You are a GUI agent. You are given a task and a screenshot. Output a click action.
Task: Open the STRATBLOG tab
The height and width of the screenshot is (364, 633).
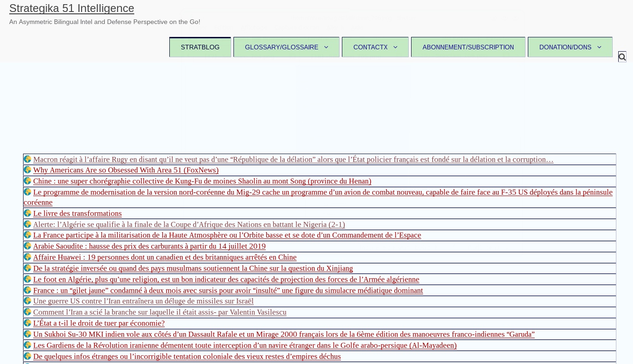pyautogui.click(x=200, y=47)
